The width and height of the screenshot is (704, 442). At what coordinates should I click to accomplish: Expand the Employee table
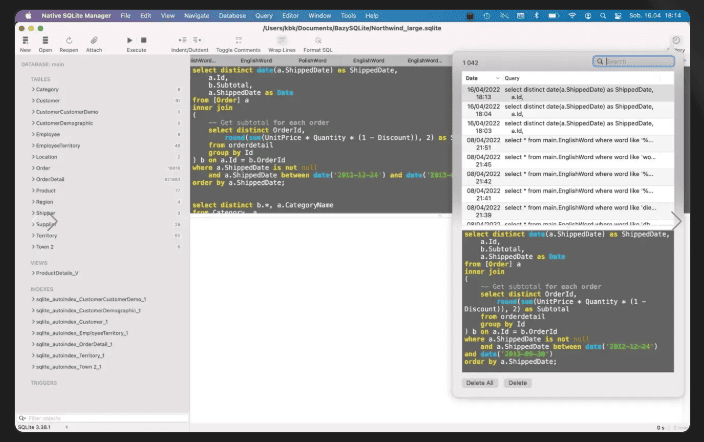tap(33, 134)
